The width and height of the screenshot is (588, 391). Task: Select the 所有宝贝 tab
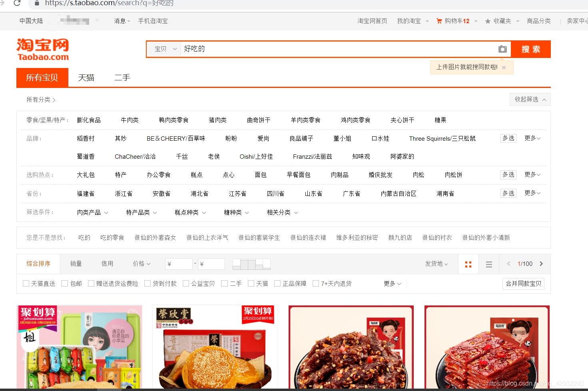point(42,78)
